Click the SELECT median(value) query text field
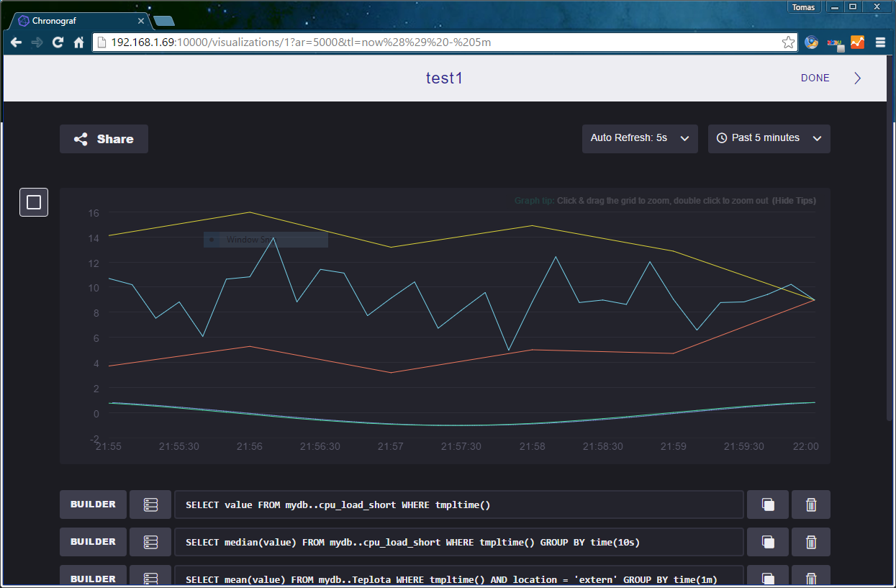Image resolution: width=896 pixels, height=588 pixels. (x=458, y=542)
